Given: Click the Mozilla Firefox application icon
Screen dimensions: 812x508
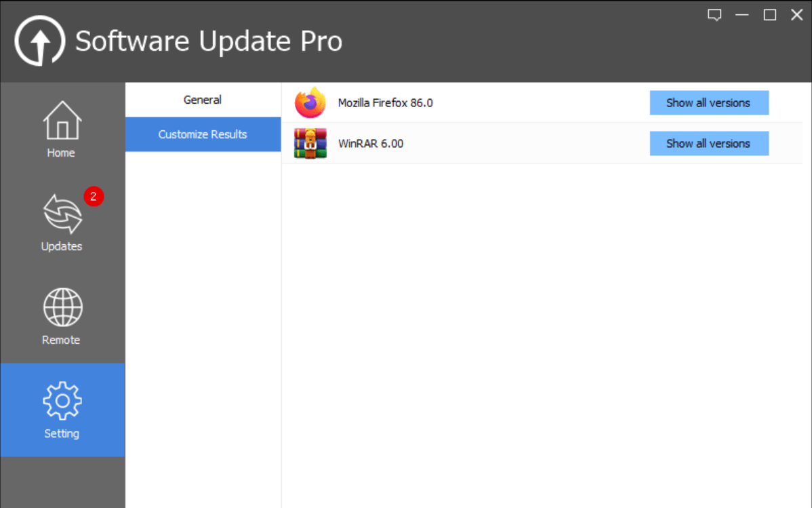Looking at the screenshot, I should (x=310, y=102).
